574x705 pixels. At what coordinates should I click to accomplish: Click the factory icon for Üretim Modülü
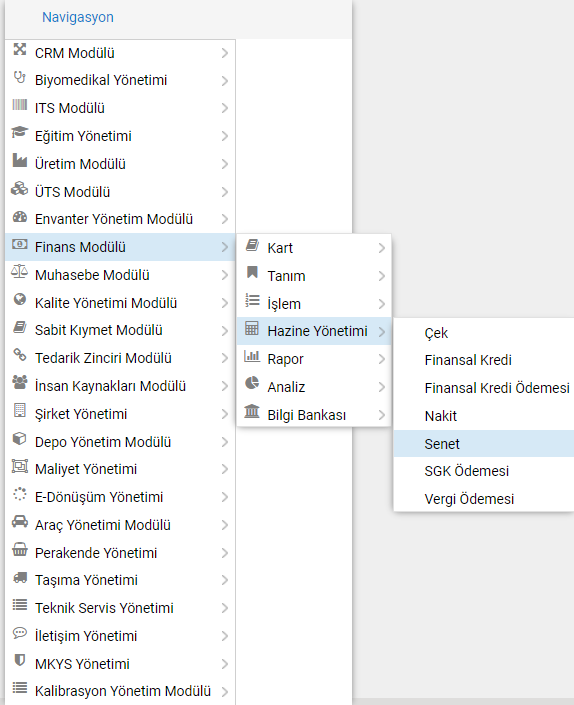[x=19, y=161]
